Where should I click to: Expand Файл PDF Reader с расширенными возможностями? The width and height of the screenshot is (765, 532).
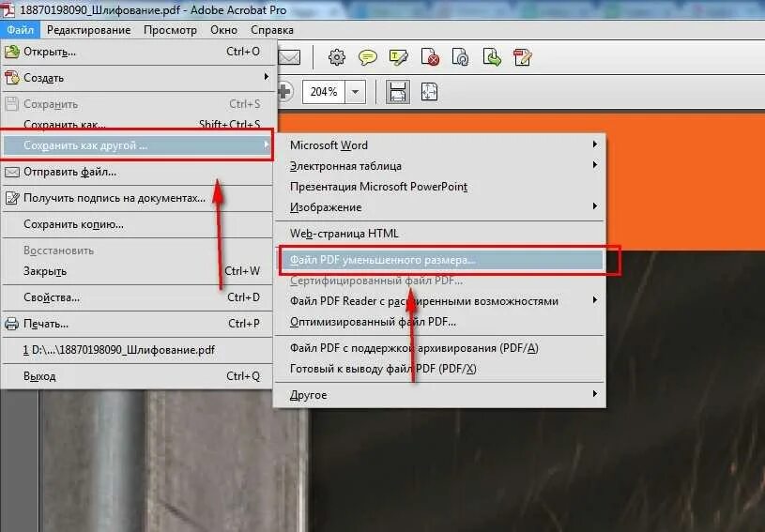click(x=440, y=301)
